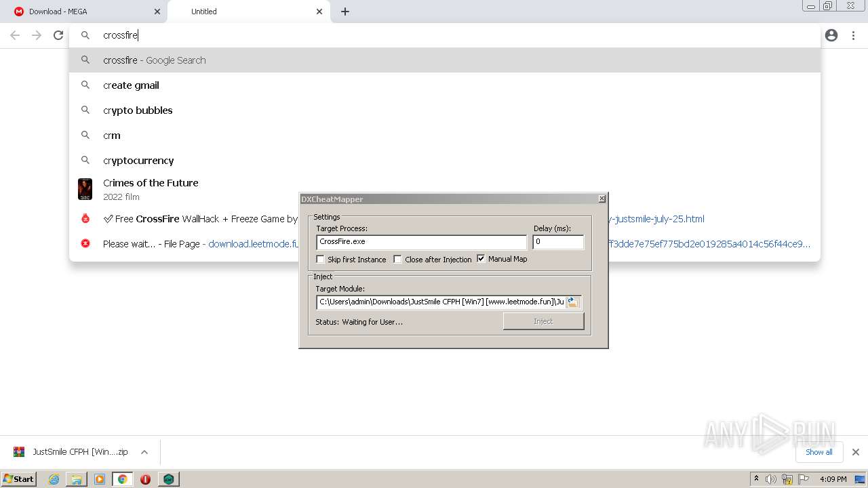
Task: Click the Show Desktop button
Action: click(861, 479)
